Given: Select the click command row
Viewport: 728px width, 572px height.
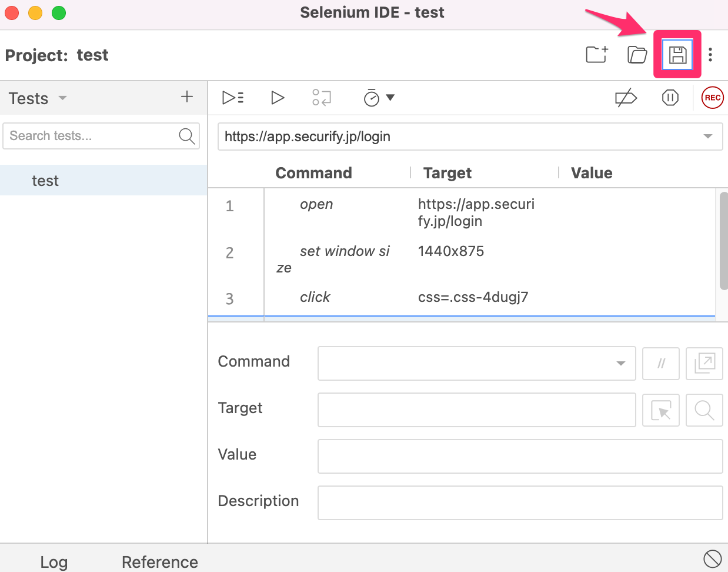Looking at the screenshot, I should click(x=462, y=298).
